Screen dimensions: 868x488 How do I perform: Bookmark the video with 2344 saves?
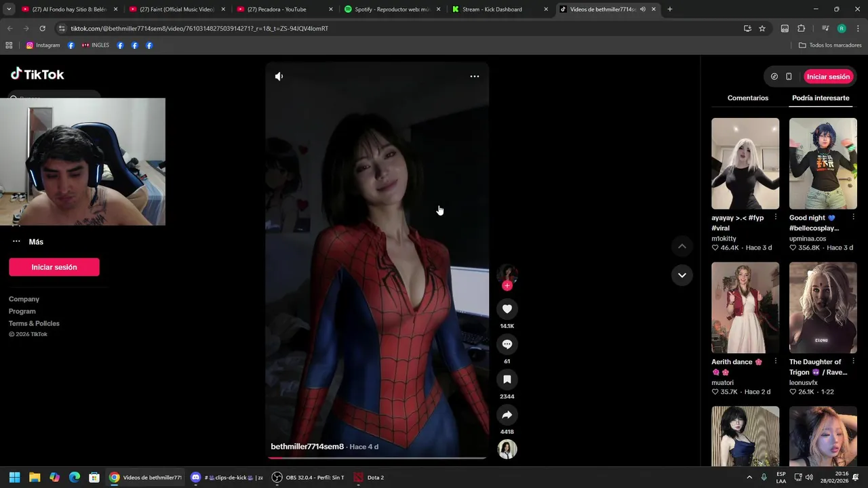pos(507,380)
